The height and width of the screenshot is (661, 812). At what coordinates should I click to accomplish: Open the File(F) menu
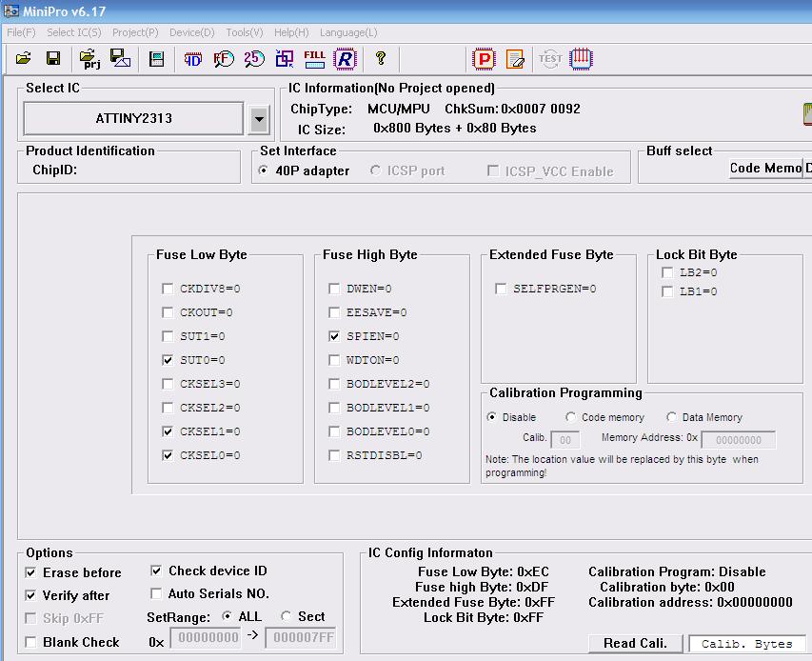pyautogui.click(x=21, y=32)
